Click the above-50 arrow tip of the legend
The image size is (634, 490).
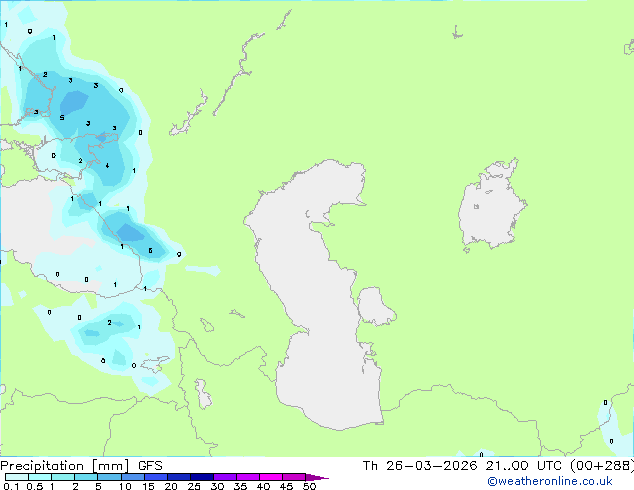point(317,478)
